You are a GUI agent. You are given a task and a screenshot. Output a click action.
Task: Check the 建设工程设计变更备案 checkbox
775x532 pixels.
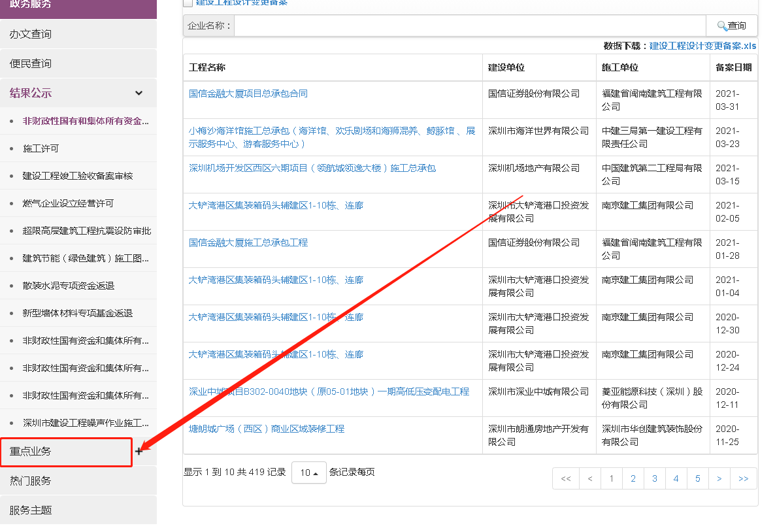click(x=186, y=3)
